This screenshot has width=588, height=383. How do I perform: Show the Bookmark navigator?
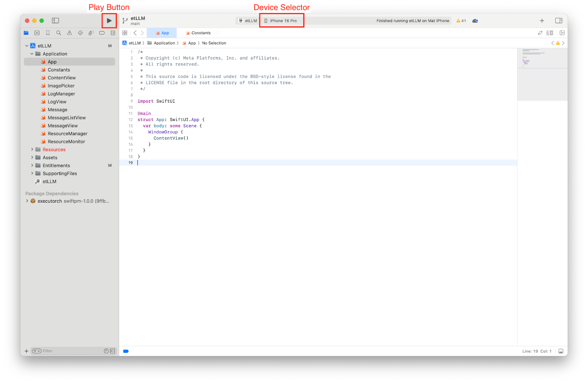[48, 33]
